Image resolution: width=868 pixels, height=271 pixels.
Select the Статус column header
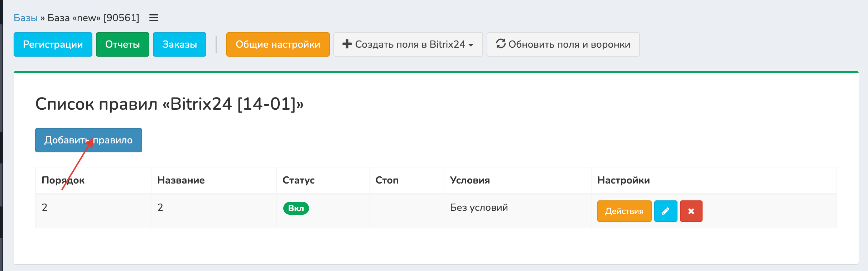click(298, 180)
